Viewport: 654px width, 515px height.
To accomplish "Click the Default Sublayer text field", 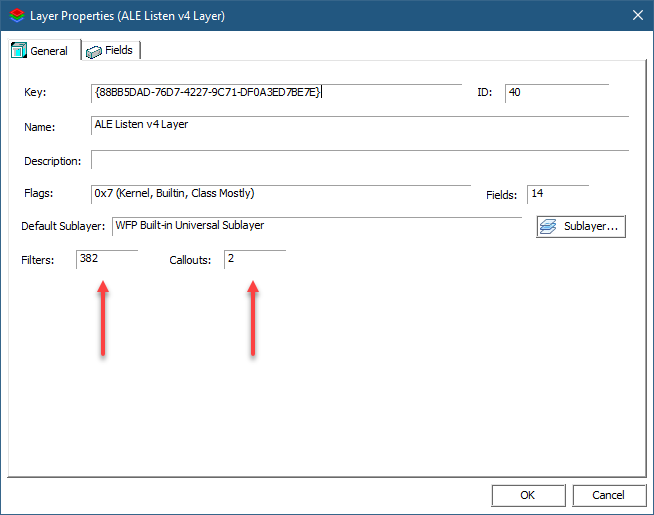I will [x=316, y=226].
